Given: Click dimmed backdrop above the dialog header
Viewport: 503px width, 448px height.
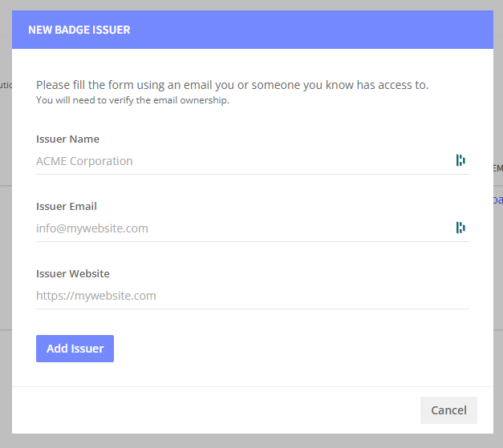Looking at the screenshot, I should click(x=251, y=5).
